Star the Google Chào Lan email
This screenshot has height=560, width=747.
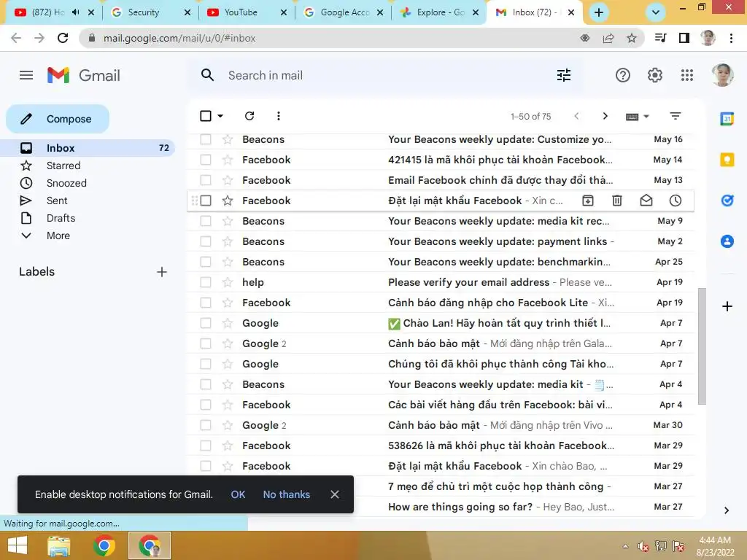tap(228, 323)
